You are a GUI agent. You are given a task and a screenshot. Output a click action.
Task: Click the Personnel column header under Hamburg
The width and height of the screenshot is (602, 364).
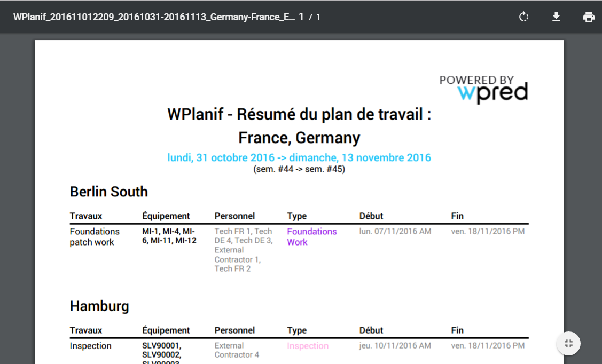coord(234,330)
